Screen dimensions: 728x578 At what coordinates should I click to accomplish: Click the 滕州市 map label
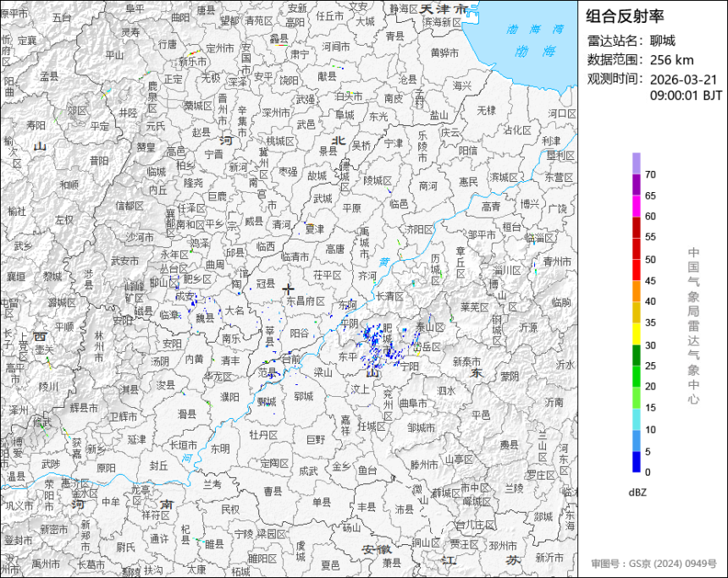pyautogui.click(x=424, y=465)
